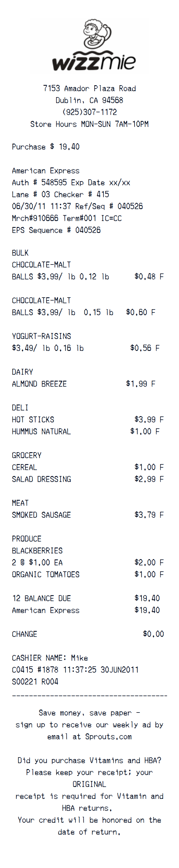The image size is (179, 868).
Task: Select the Purchase $ 19.40 line
Action: [46, 147]
